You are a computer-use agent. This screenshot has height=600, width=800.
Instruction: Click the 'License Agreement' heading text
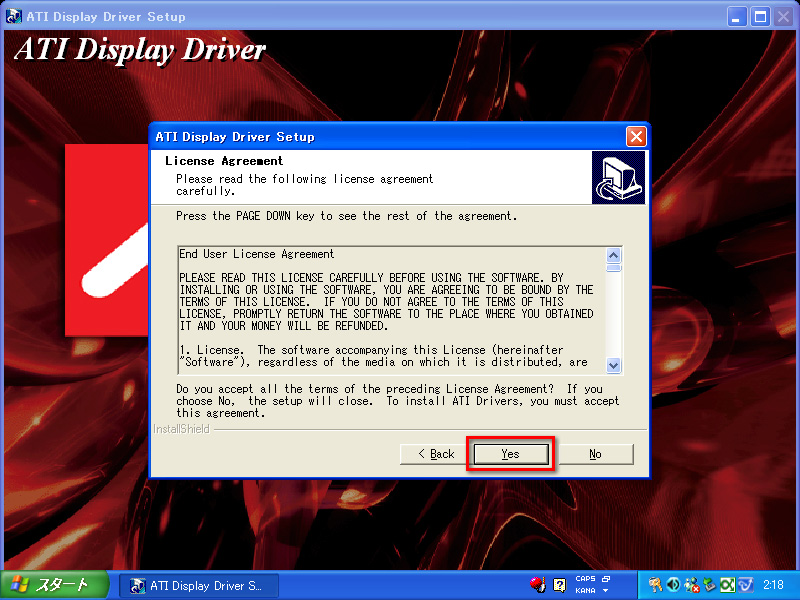click(x=223, y=161)
